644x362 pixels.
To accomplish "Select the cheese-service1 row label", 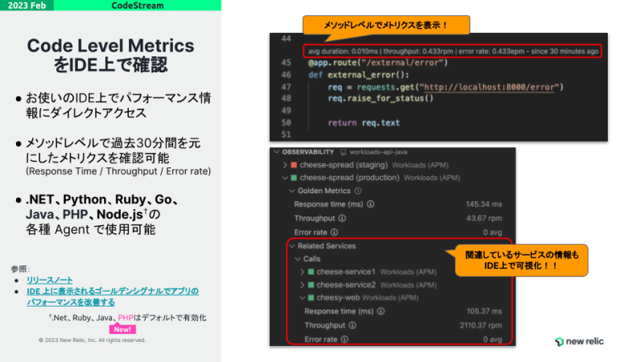I will (x=346, y=272).
